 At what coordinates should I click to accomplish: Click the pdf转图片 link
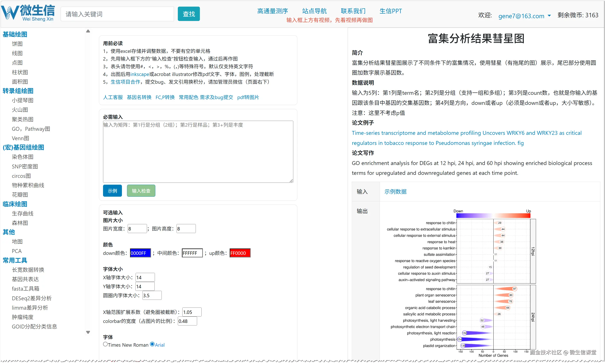point(248,97)
